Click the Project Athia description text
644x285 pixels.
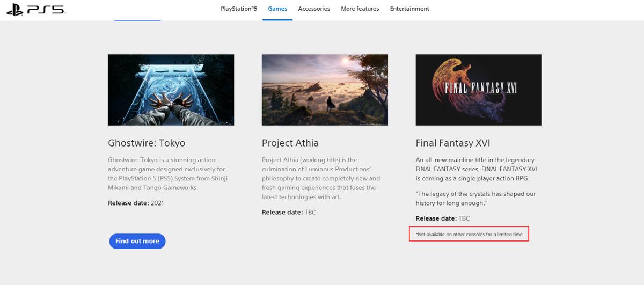tap(321, 178)
